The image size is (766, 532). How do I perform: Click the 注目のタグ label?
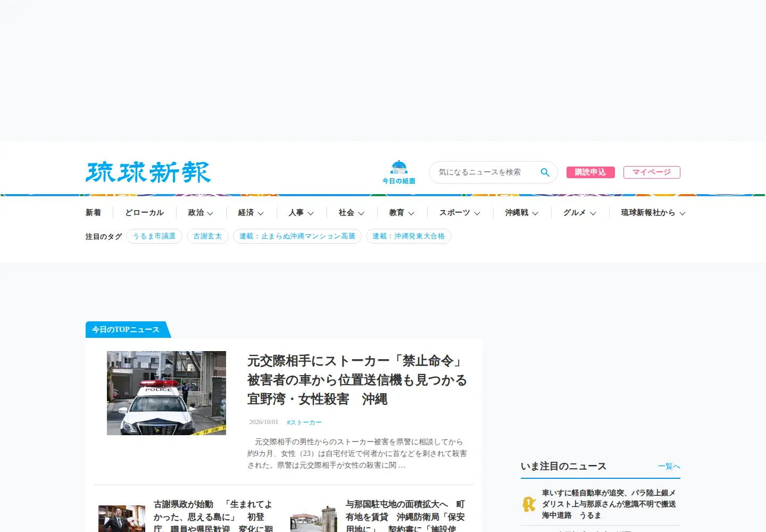[x=104, y=237]
